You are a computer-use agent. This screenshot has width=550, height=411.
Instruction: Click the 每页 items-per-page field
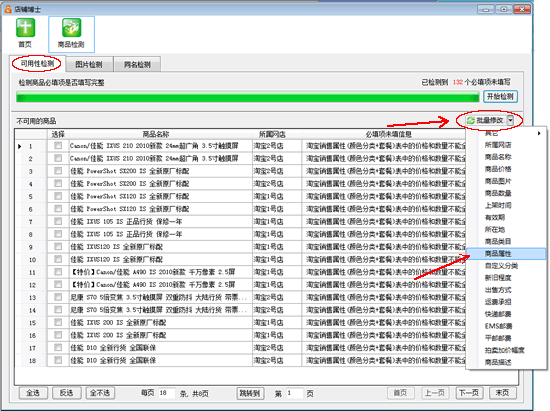[x=166, y=393]
